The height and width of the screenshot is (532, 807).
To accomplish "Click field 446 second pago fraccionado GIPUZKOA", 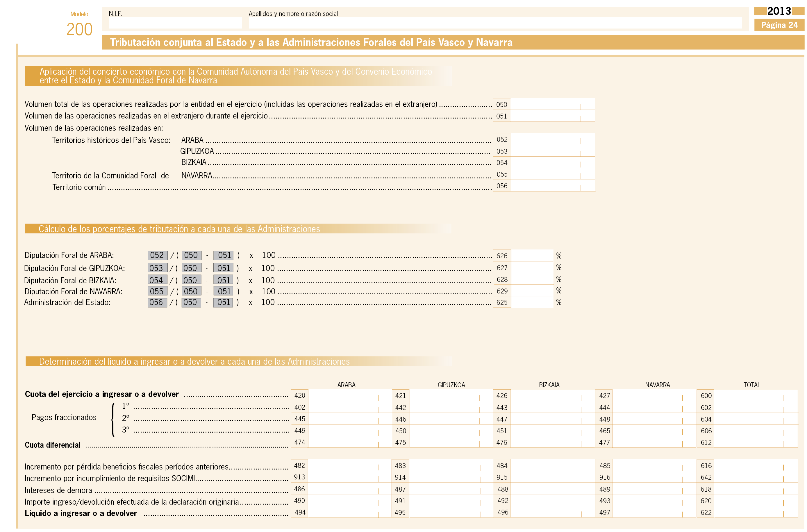I will (x=451, y=419).
